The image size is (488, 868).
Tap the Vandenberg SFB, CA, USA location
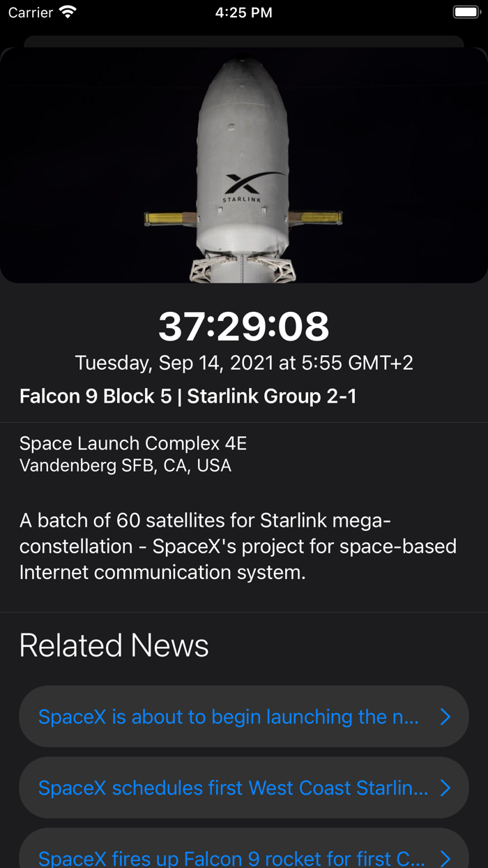pyautogui.click(x=125, y=465)
